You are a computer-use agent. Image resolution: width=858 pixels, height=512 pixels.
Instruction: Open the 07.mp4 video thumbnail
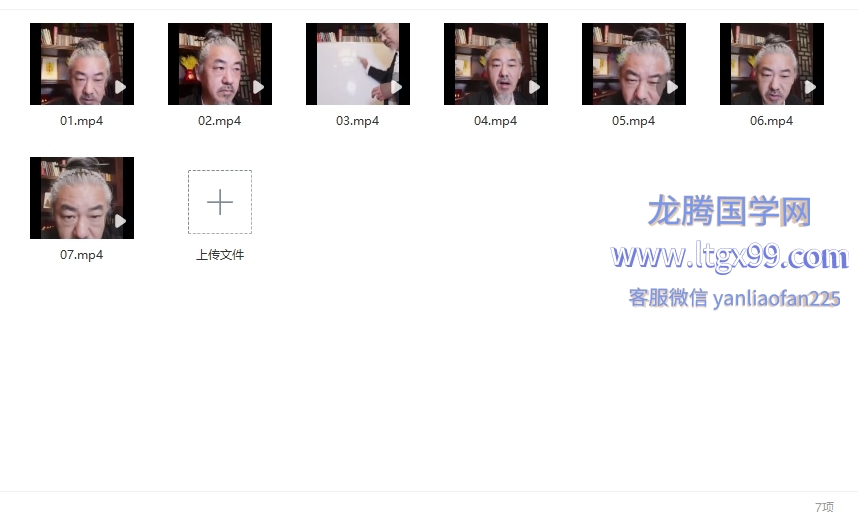click(x=82, y=197)
